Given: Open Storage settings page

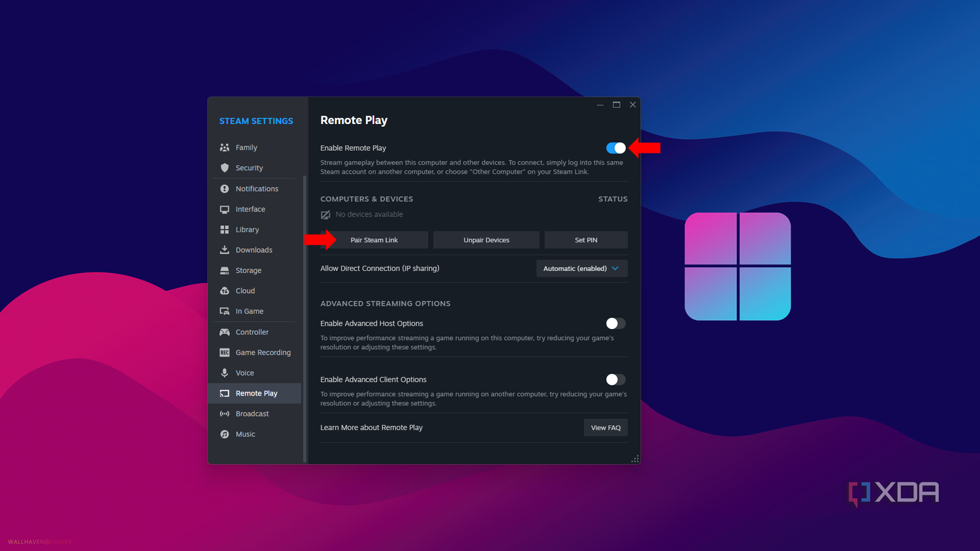Looking at the screenshot, I should [255, 270].
